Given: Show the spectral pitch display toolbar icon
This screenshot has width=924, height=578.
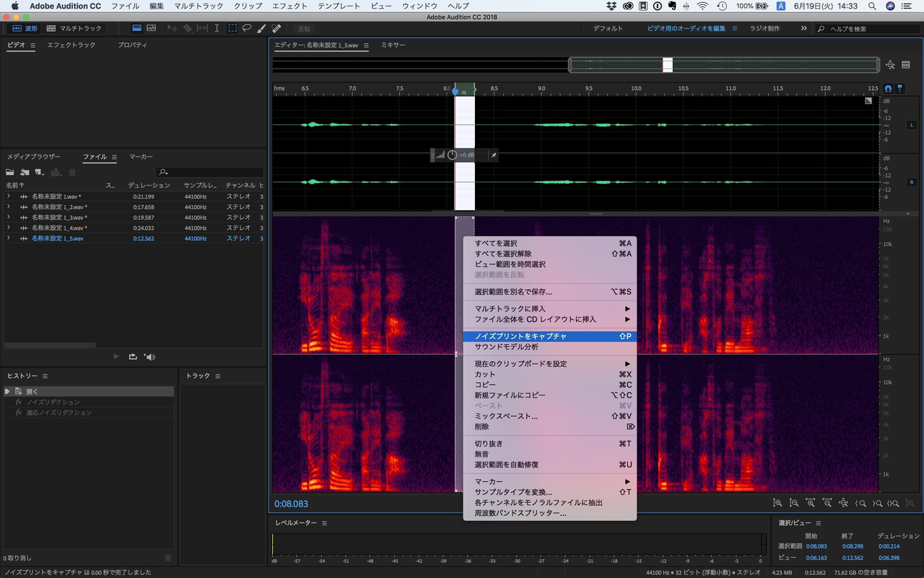Looking at the screenshot, I should (151, 28).
